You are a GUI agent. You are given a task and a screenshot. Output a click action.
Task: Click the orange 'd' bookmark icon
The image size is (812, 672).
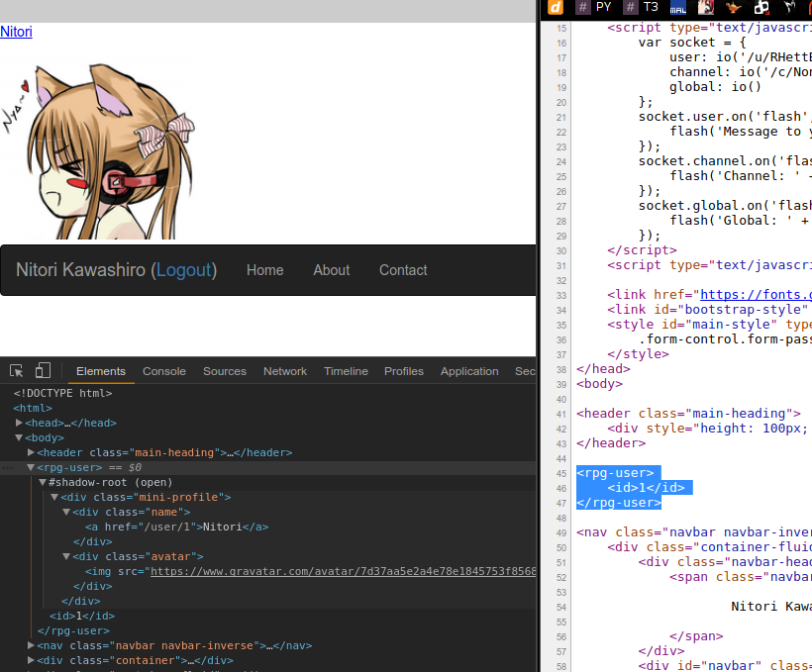tap(556, 7)
